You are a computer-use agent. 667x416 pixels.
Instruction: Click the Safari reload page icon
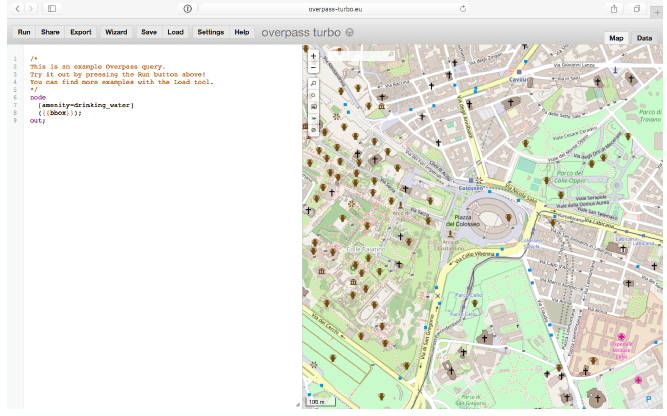(x=463, y=8)
